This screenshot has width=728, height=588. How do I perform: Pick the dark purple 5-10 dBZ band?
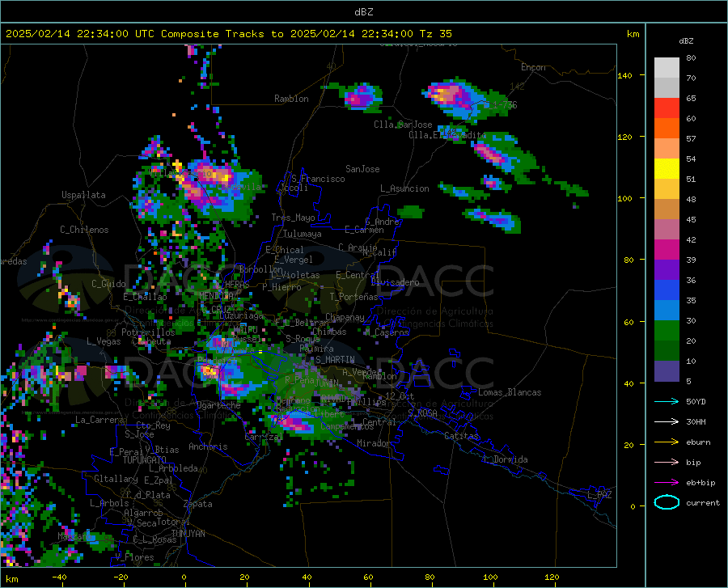667,371
